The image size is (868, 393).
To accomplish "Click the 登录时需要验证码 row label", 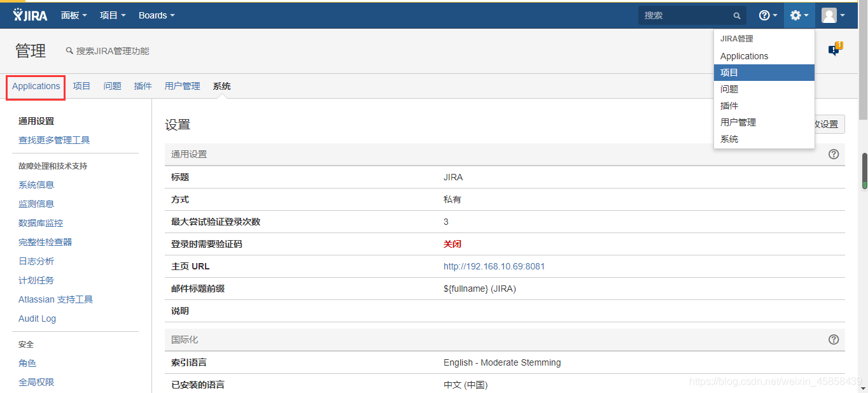I will tap(207, 244).
